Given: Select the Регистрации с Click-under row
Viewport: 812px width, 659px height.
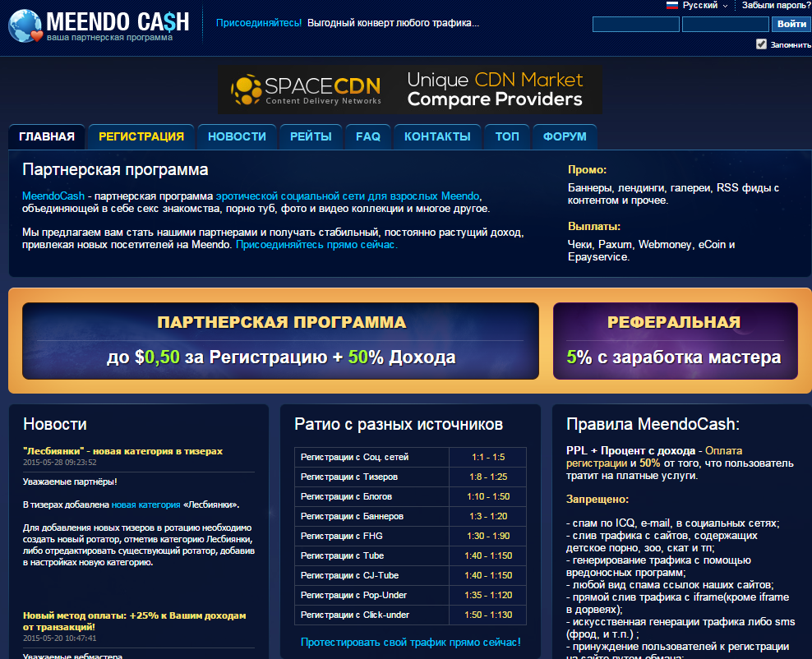Looking at the screenshot, I should [410, 615].
